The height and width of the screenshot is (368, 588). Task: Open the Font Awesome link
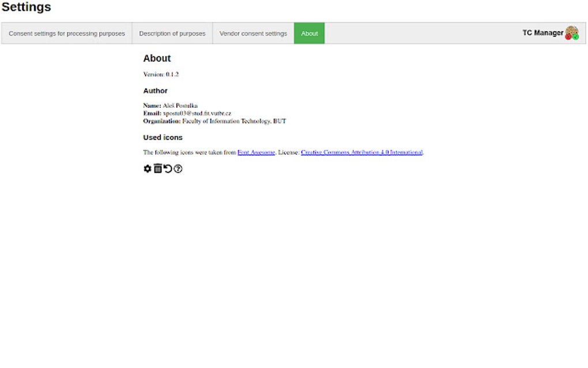[256, 152]
